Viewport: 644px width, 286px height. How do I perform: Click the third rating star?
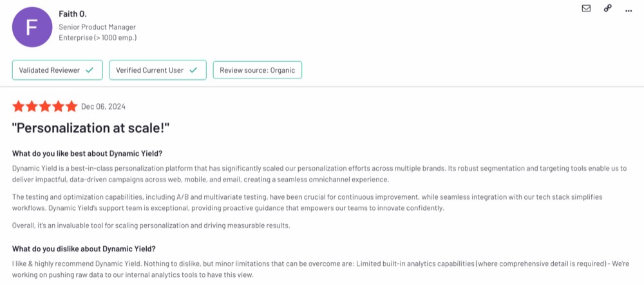tap(45, 106)
